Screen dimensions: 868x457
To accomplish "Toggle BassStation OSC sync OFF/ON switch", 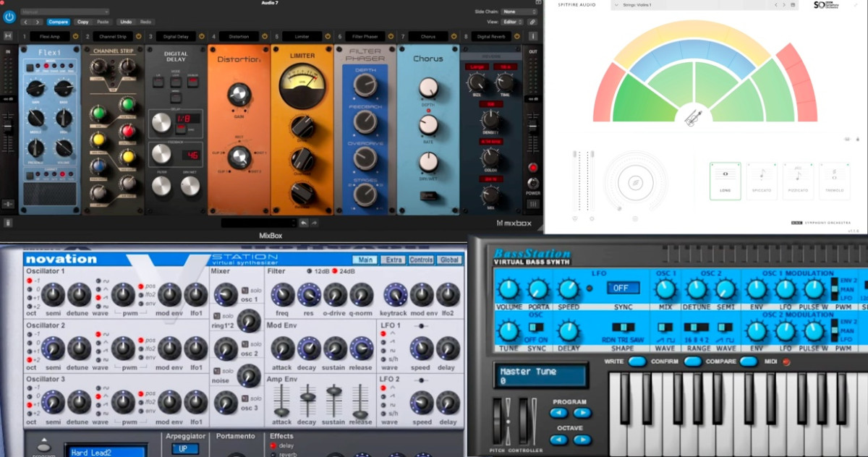I will click(537, 326).
